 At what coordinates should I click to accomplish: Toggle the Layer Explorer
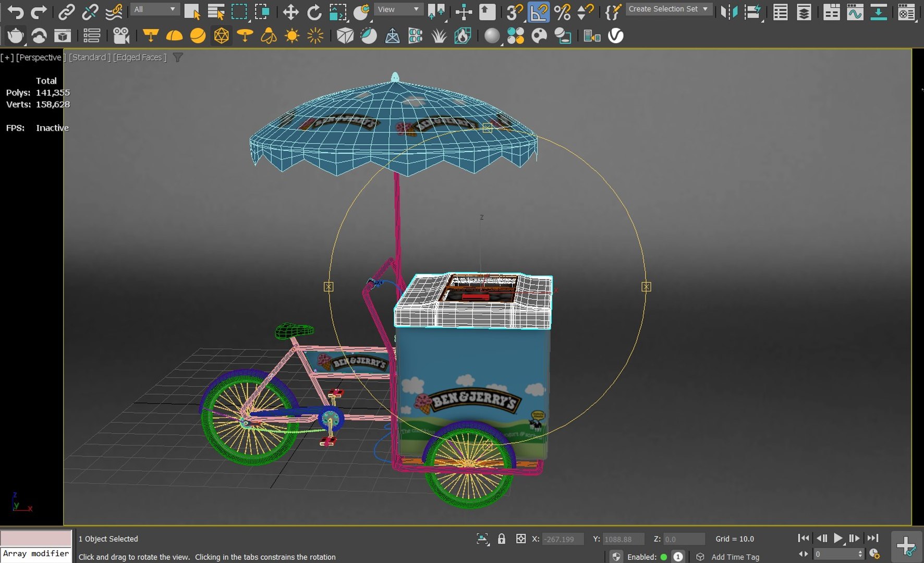click(x=804, y=11)
